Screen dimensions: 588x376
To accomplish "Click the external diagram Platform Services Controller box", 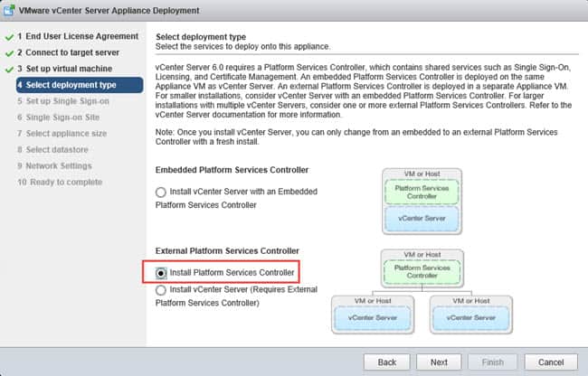I will [422, 271].
